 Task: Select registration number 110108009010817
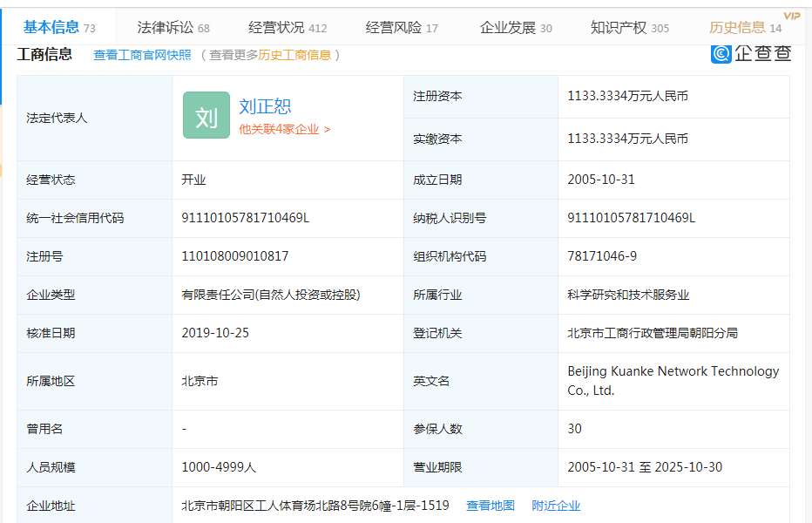234,256
